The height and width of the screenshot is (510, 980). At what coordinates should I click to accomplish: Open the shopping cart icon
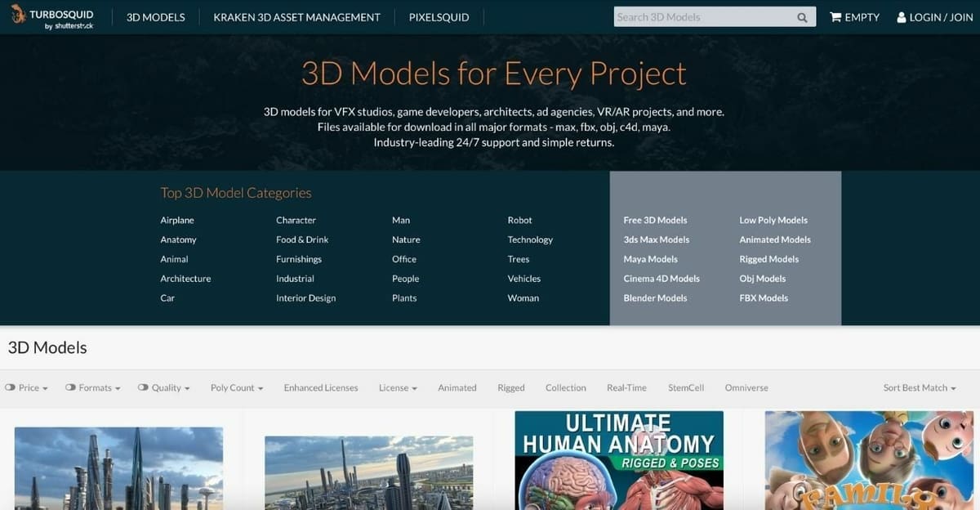835,17
